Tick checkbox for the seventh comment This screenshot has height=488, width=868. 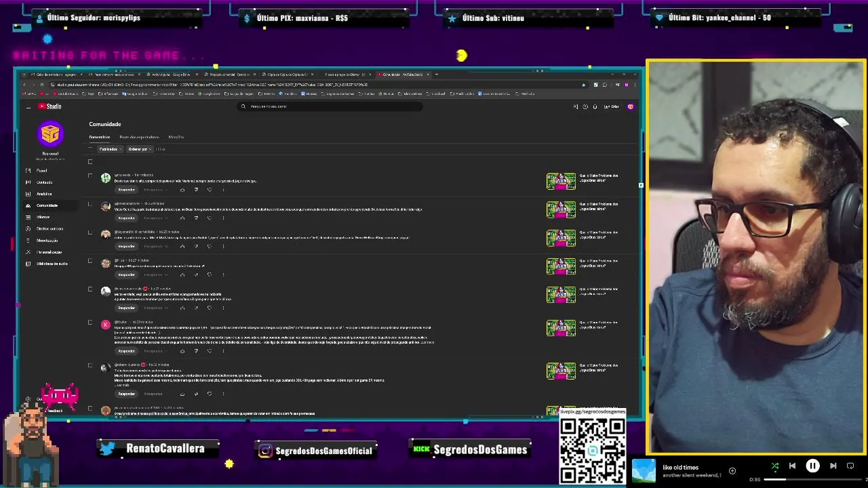point(90,365)
